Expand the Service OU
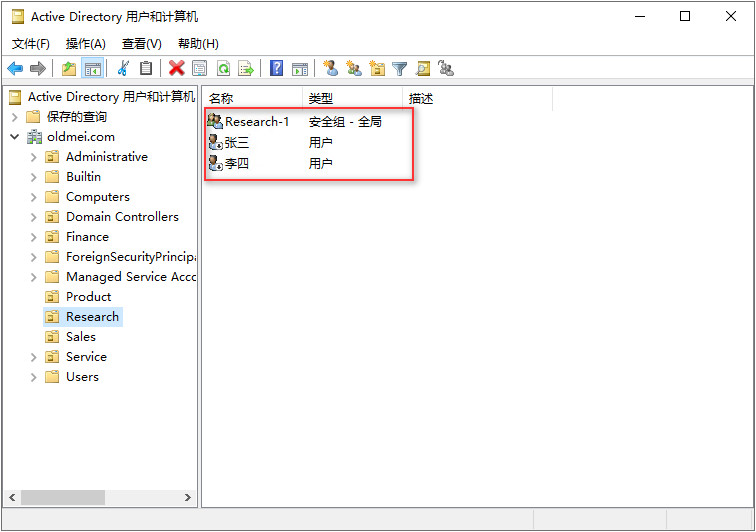Image resolution: width=756 pixels, height=532 pixels. (x=33, y=357)
